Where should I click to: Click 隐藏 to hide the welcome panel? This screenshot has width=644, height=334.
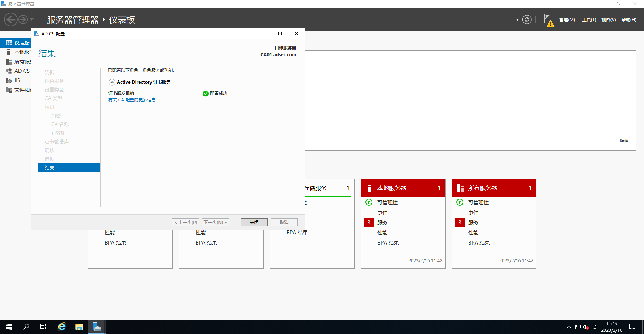pos(624,141)
